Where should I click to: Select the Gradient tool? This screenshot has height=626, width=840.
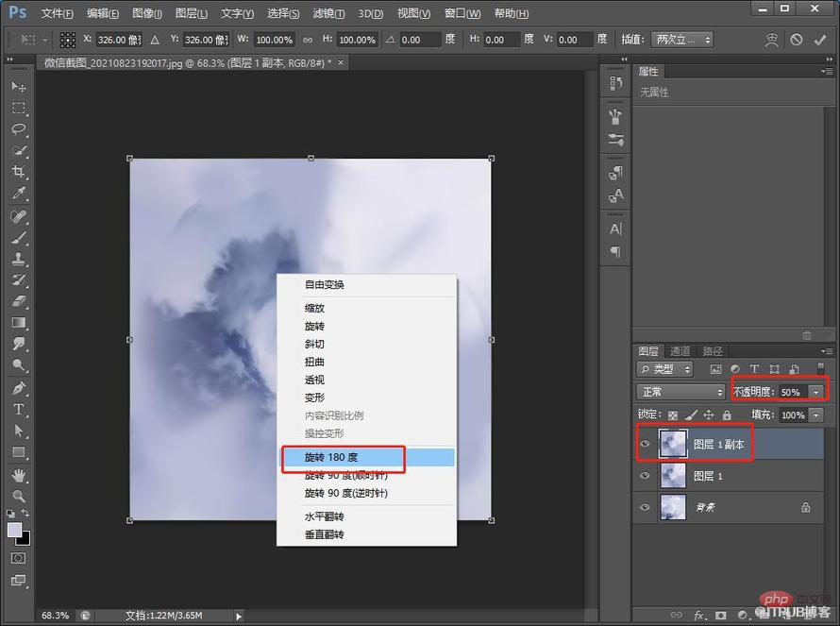pos(19,323)
